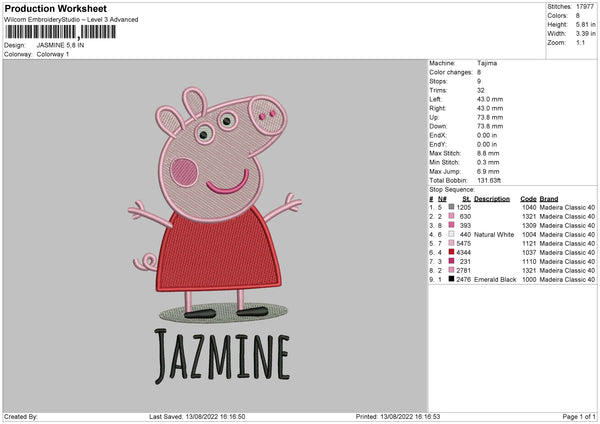The height and width of the screenshot is (424, 600).
Task: Click the machine value 'Tajima'
Action: (x=487, y=63)
